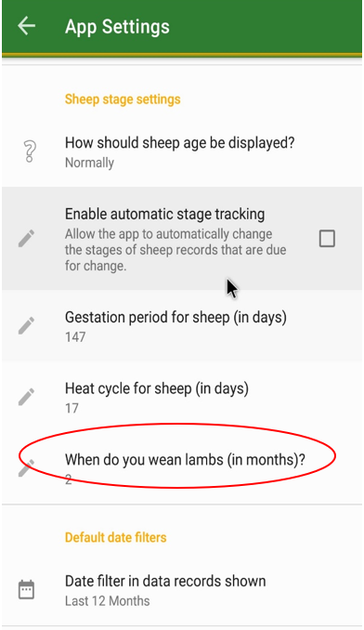This screenshot has height=630, width=364.
Task: Open 'How should sheep age be displayed?' setting
Action: 182,151
